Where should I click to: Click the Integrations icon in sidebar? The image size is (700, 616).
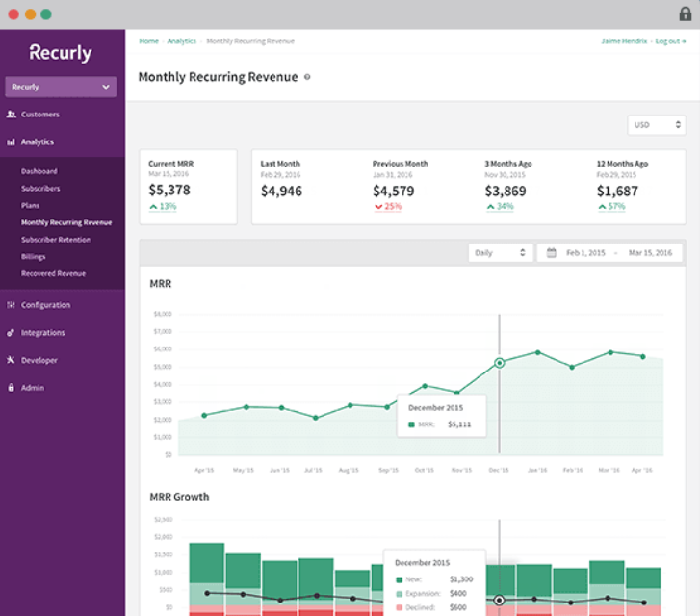point(12,333)
